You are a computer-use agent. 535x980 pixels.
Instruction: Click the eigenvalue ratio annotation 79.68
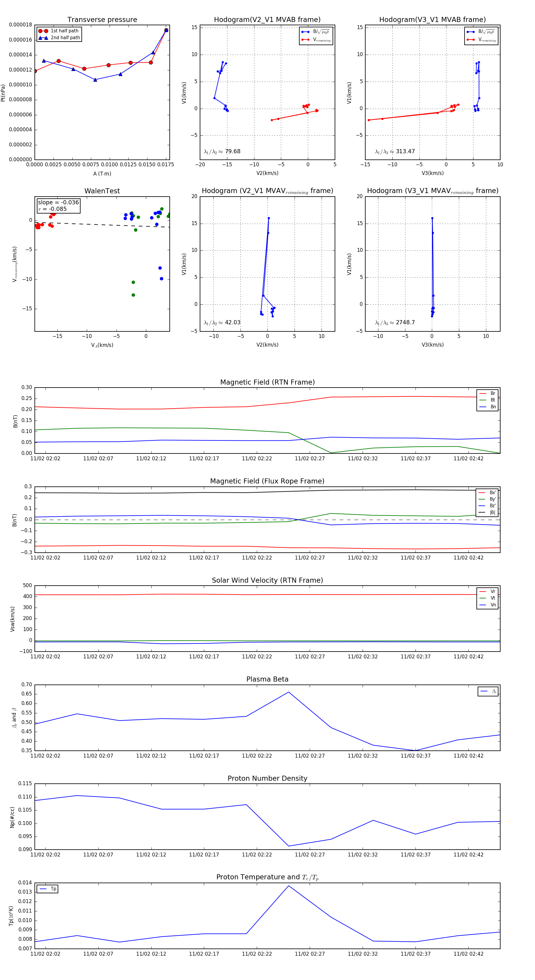pyautogui.click(x=222, y=151)
